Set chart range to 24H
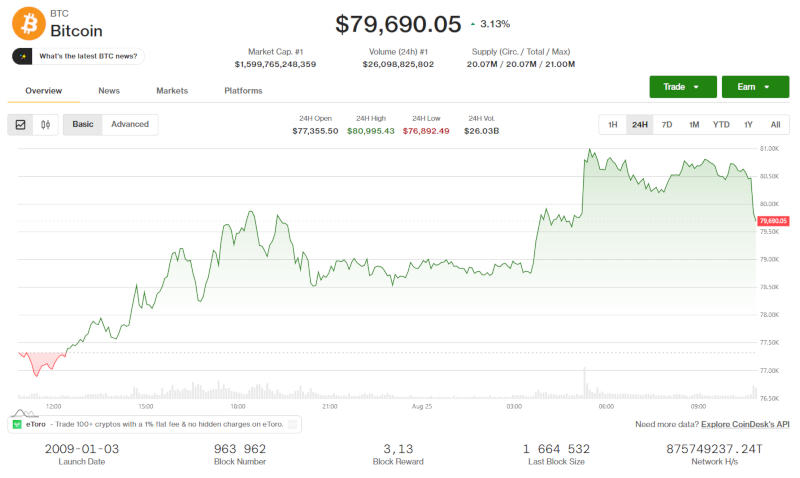 pos(640,124)
